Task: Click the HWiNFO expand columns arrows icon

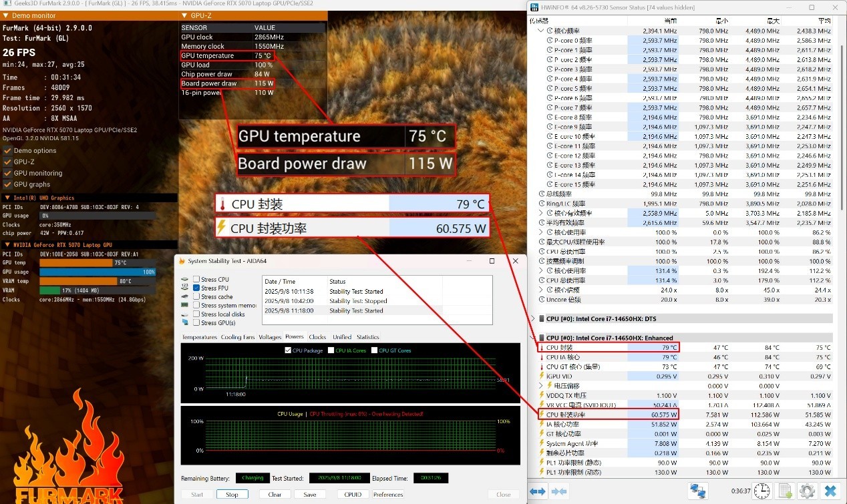Action: (x=538, y=491)
